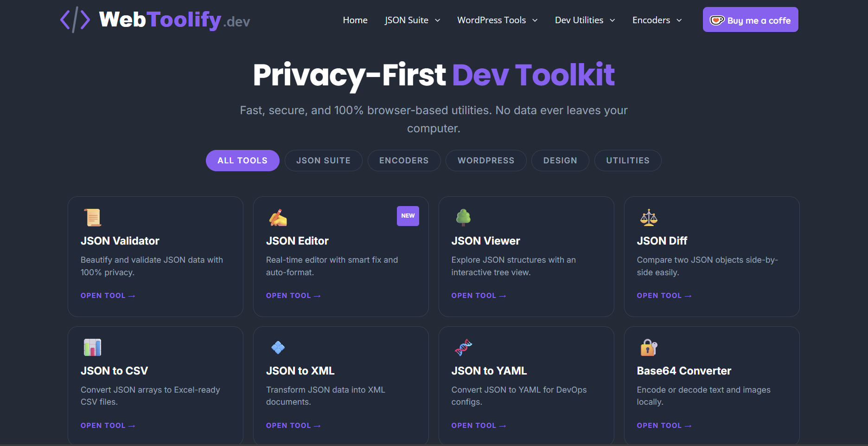Expand the Dev Utilities dropdown
The image size is (868, 446).
click(x=585, y=20)
